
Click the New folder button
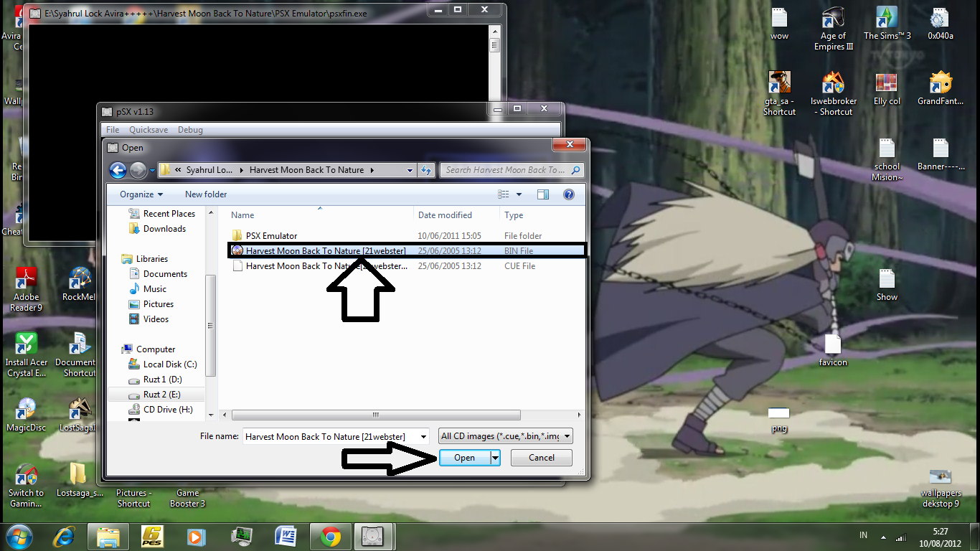(x=206, y=194)
